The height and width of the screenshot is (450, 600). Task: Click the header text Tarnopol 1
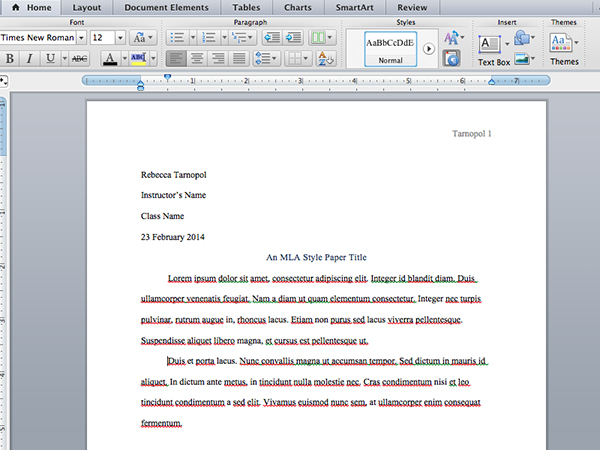point(471,134)
